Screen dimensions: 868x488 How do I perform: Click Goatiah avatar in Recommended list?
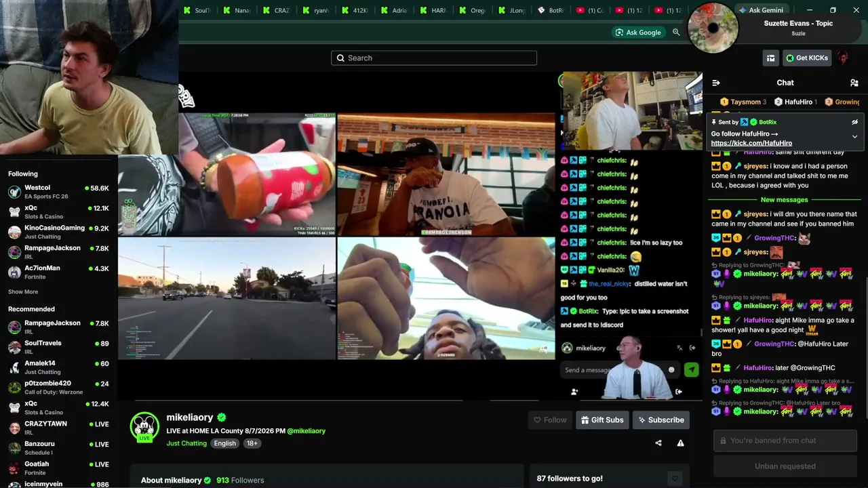click(x=14, y=468)
